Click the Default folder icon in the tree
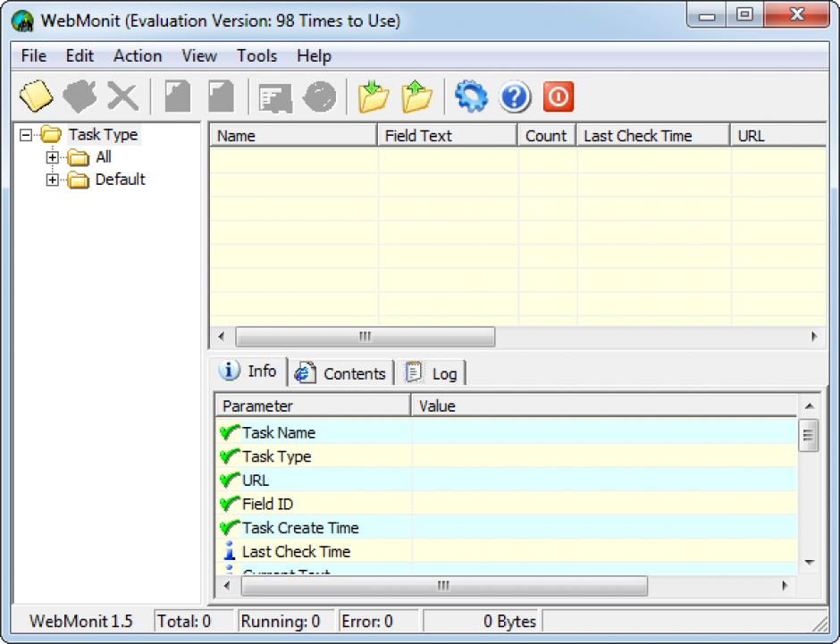Viewport: 840px width, 644px height. [79, 180]
